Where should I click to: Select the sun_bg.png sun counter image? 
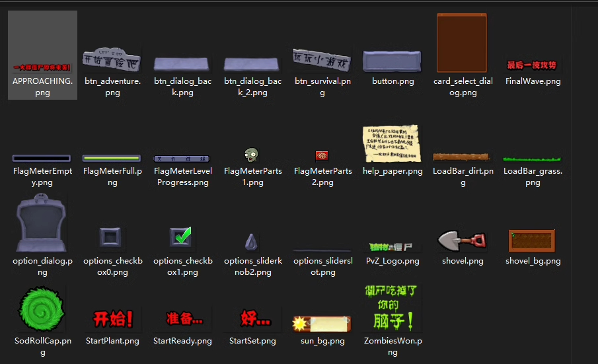322,324
